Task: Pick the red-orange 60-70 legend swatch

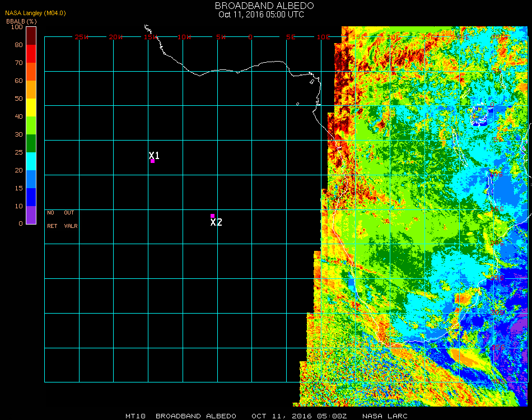Action: click(x=31, y=72)
